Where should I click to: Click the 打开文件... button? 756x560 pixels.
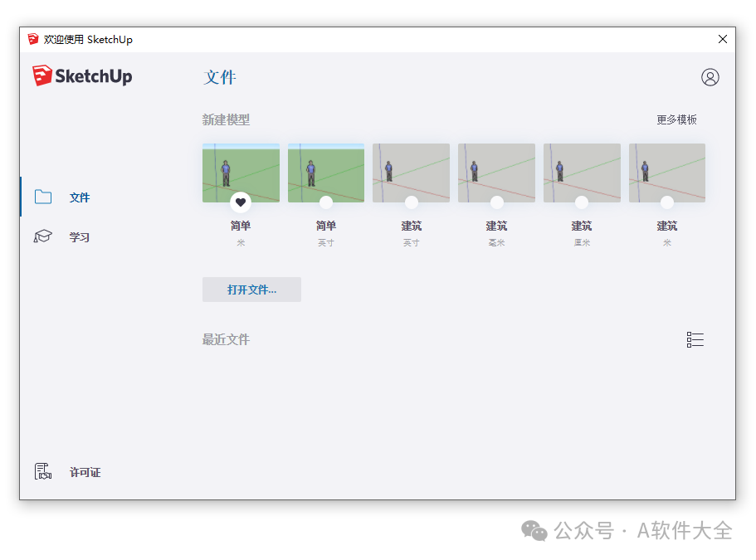pos(251,290)
